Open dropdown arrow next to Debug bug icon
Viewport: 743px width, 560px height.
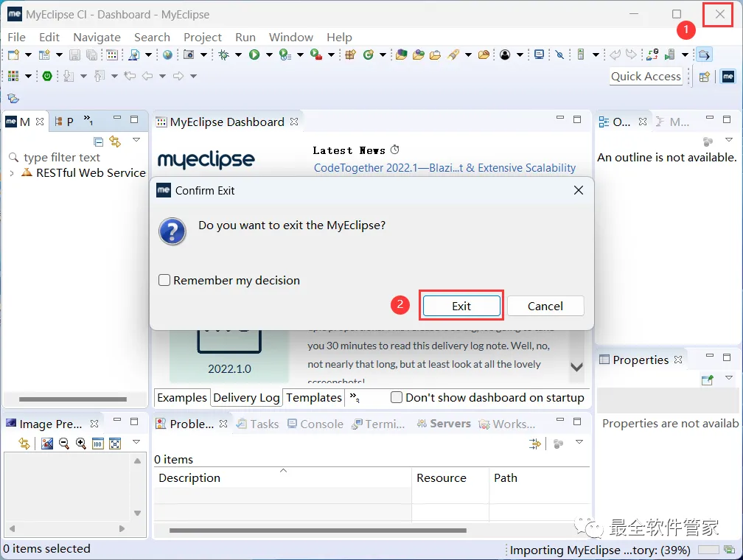(x=238, y=55)
